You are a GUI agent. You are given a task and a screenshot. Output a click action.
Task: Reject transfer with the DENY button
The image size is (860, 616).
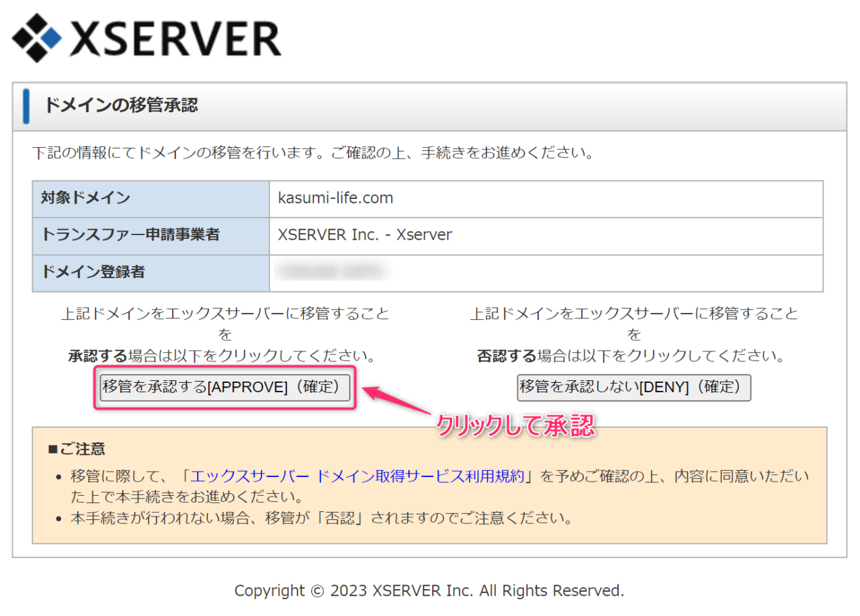(x=634, y=388)
